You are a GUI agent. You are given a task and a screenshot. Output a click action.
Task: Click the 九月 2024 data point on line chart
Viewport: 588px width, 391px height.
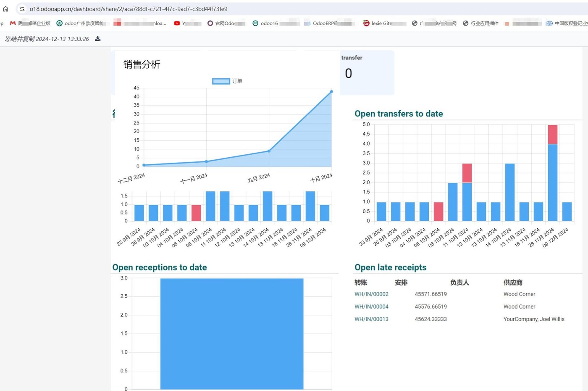[269, 151]
